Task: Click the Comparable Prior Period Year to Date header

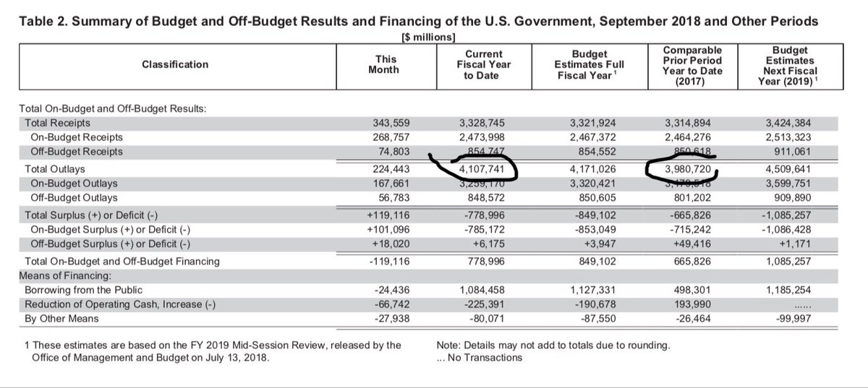Action: tap(692, 65)
